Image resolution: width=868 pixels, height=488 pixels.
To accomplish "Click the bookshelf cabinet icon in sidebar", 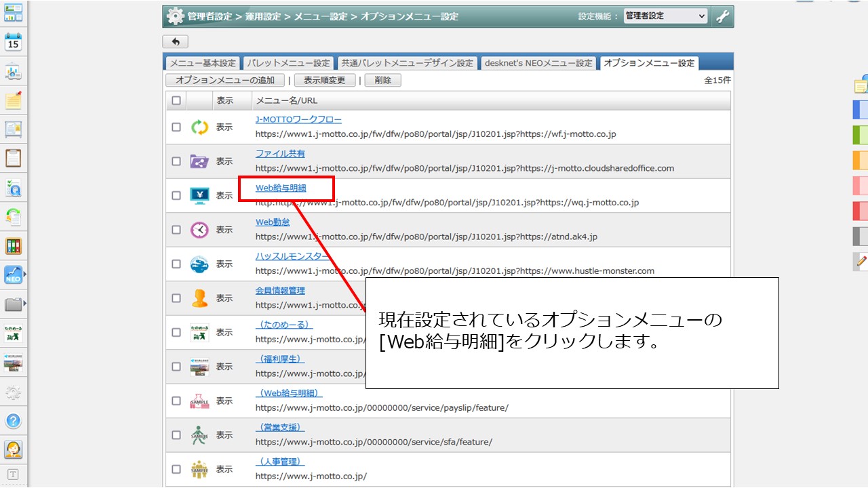I will coord(14,245).
